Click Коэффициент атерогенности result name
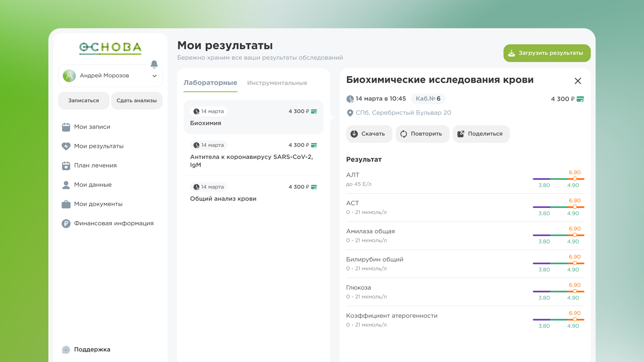644x362 pixels. 392,316
